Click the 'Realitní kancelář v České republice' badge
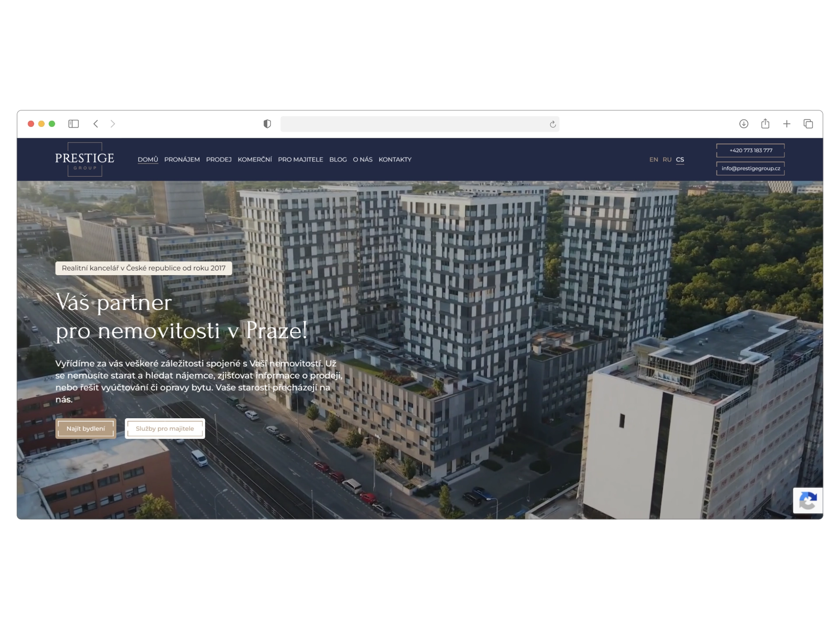 [x=143, y=268]
